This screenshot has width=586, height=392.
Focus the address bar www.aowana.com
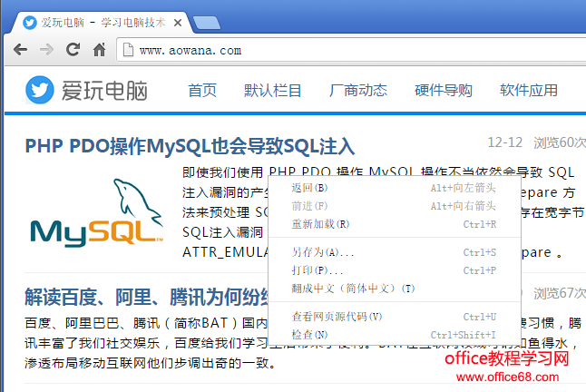click(351, 50)
